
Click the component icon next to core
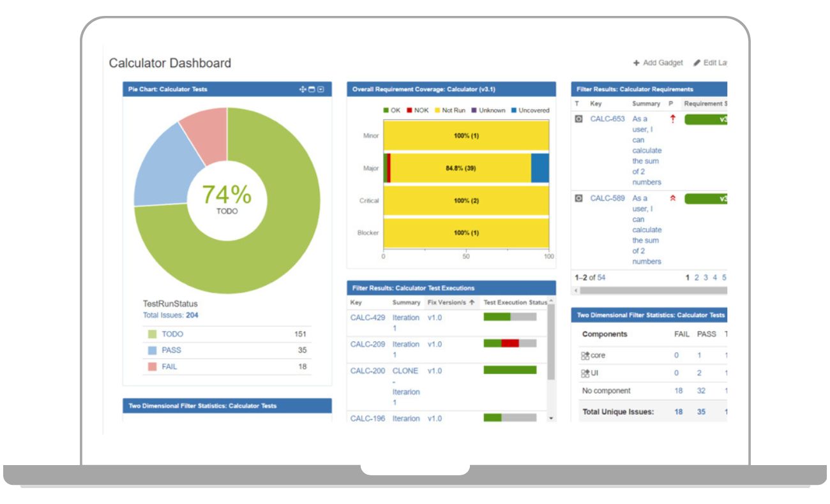[x=586, y=354]
